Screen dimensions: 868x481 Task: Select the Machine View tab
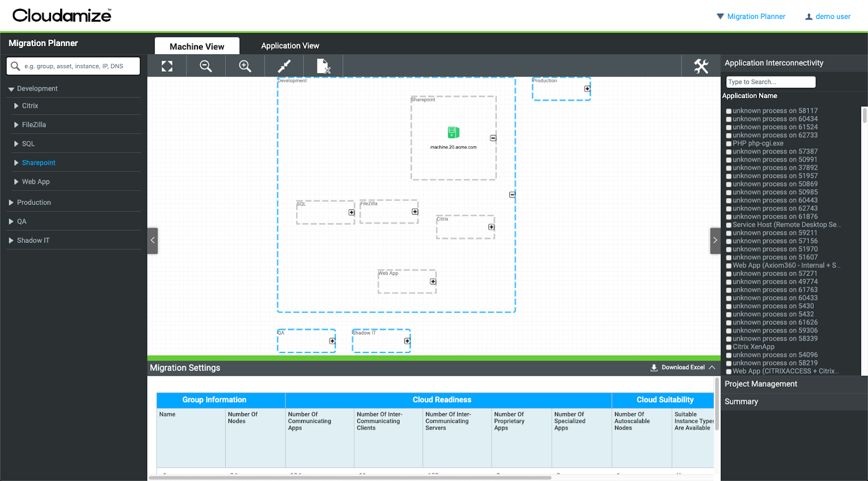[x=196, y=47]
